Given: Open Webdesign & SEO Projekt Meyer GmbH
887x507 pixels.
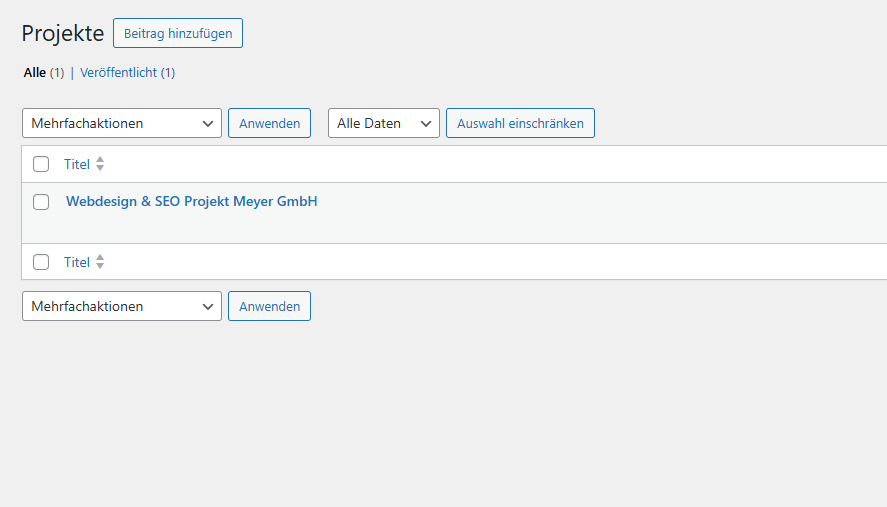Looking at the screenshot, I should coord(192,201).
